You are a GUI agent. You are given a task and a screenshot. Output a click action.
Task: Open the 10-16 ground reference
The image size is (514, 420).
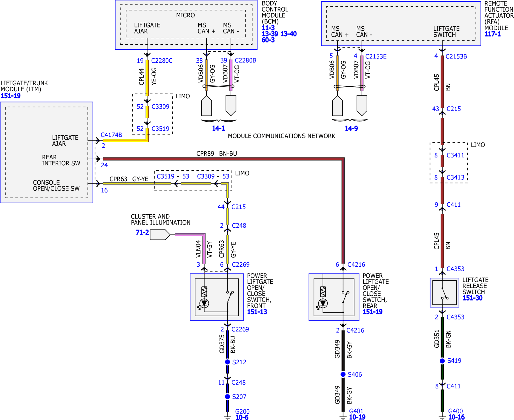(456, 417)
